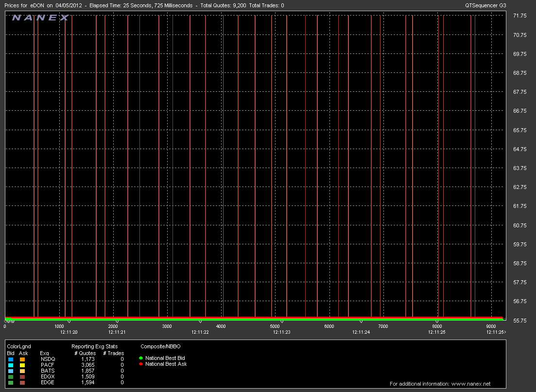This screenshot has height=392, width=536.
Task: Click the 12:11:21 time marker triangle
Action: (x=117, y=322)
